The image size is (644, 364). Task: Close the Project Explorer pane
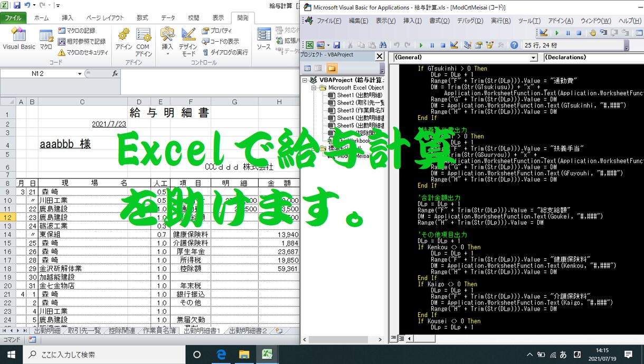pos(379,56)
